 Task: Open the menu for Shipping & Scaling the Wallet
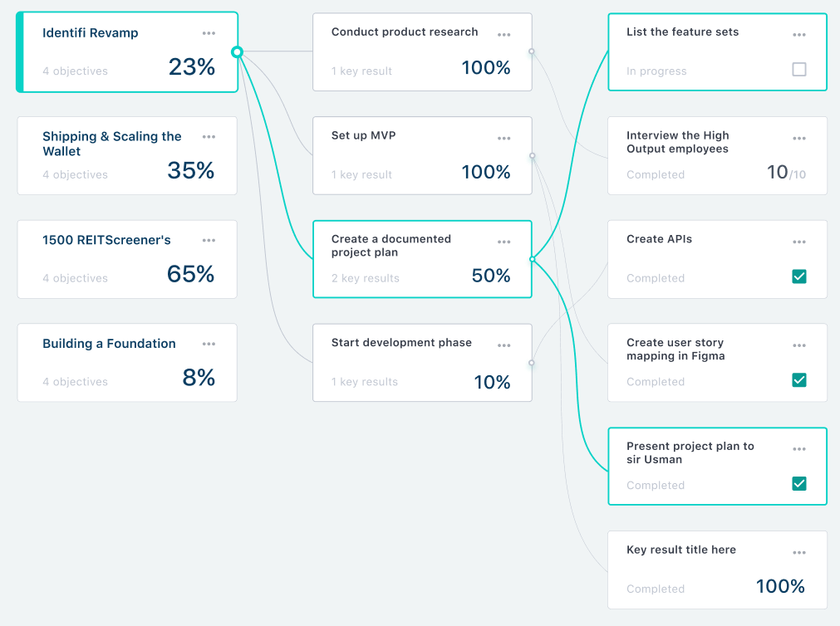pos(209,136)
